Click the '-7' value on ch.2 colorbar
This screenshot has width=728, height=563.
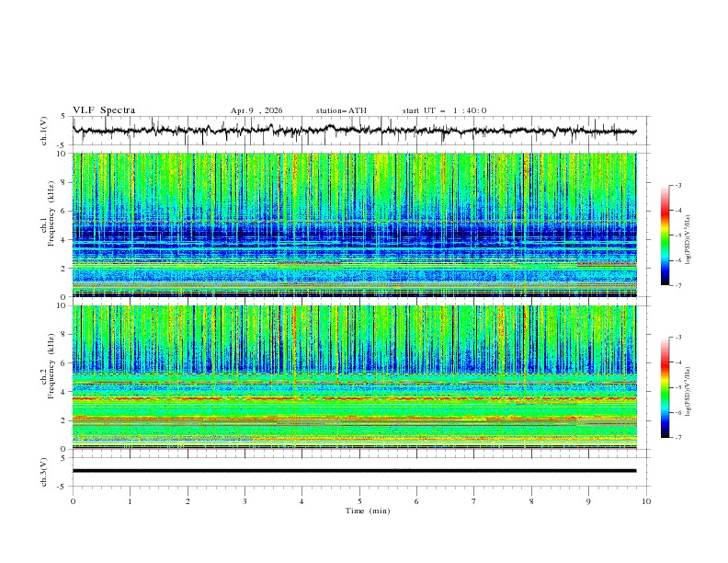(677, 438)
